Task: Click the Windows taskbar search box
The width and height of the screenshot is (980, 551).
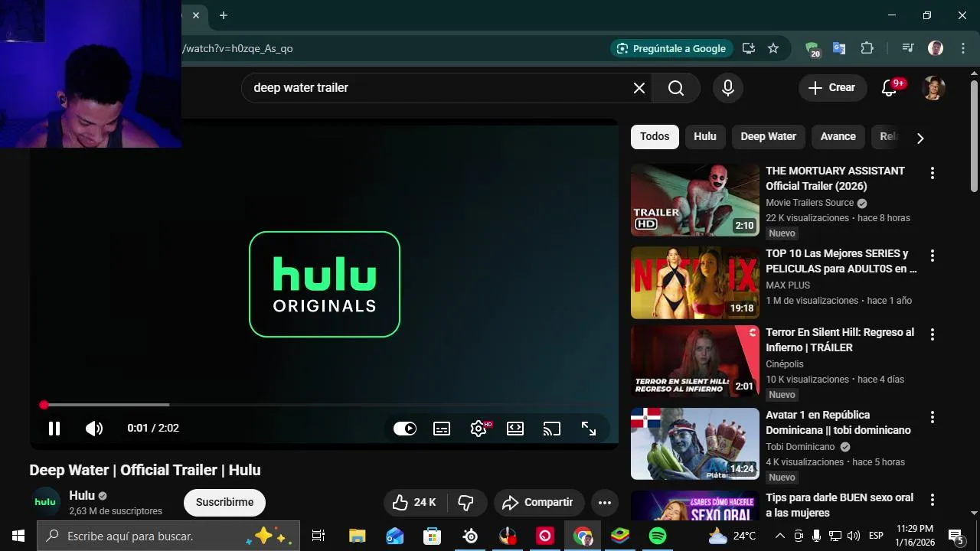Action: (x=168, y=536)
